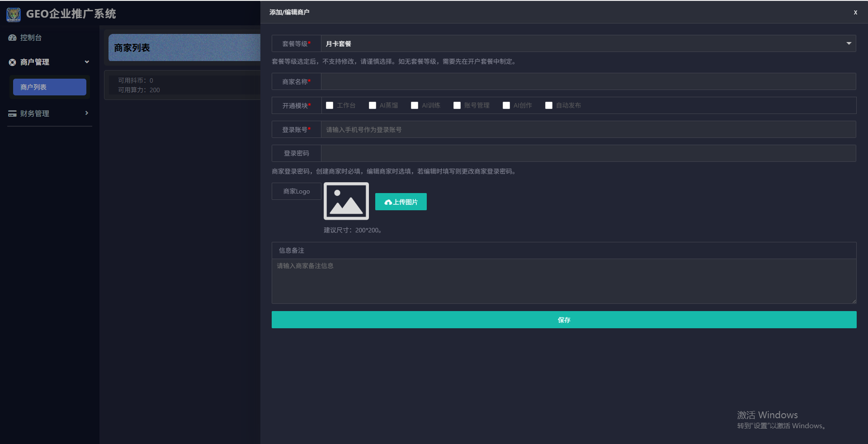Expand the 财务管理 menu arrow

click(87, 113)
